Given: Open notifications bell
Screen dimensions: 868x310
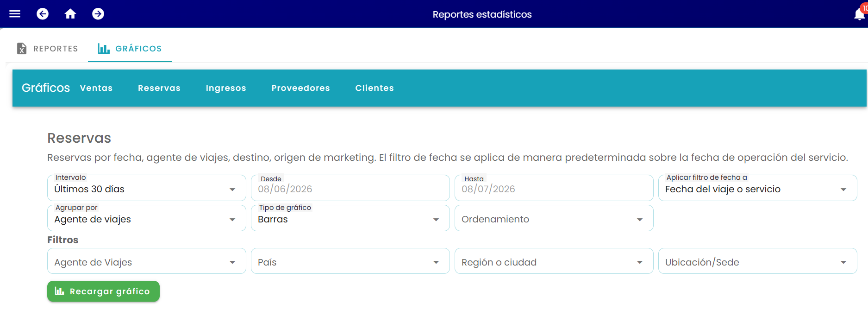Looking at the screenshot, I should [860, 14].
